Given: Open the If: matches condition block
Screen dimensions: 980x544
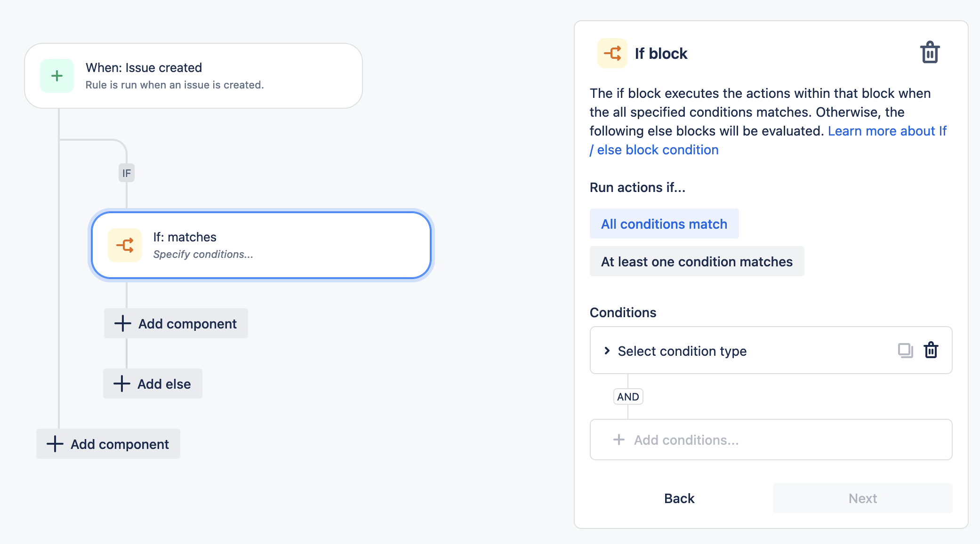Looking at the screenshot, I should click(x=260, y=245).
